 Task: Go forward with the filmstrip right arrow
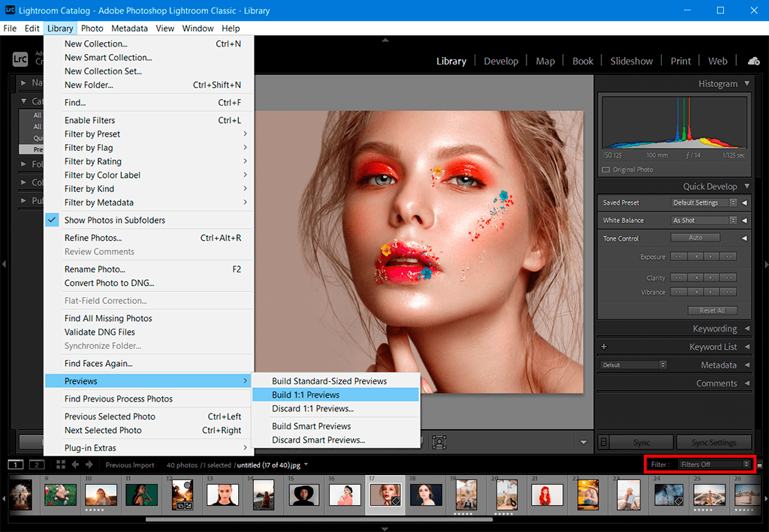coord(89,464)
